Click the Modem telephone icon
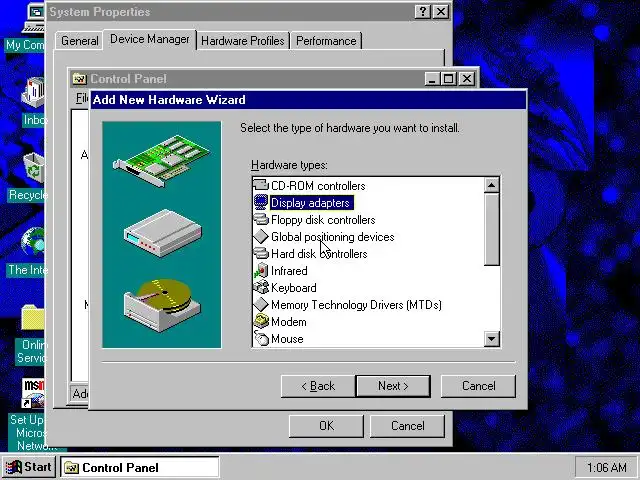640x480 pixels. [261, 322]
